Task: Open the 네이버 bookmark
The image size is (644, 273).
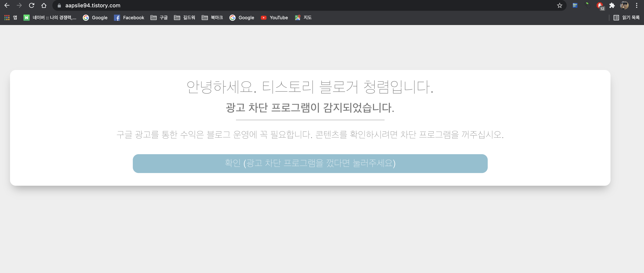Action: (x=50, y=18)
